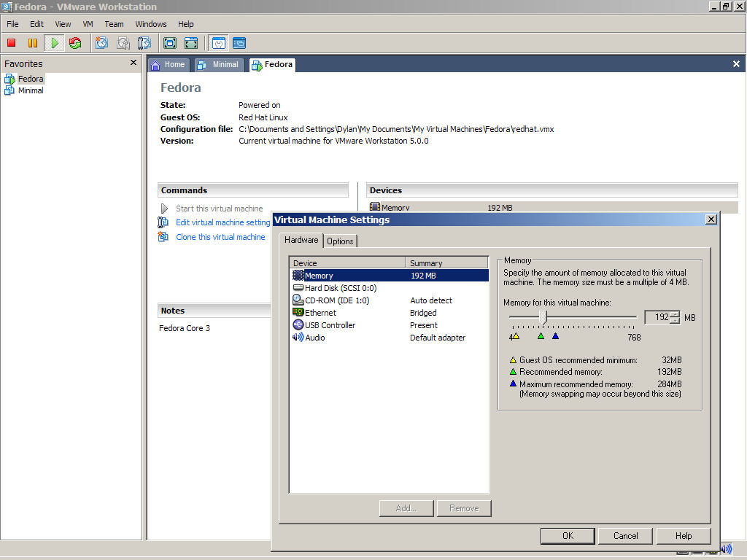Click the "Fedora Core 3" notes text
This screenshot has width=747, height=560.
click(x=185, y=328)
